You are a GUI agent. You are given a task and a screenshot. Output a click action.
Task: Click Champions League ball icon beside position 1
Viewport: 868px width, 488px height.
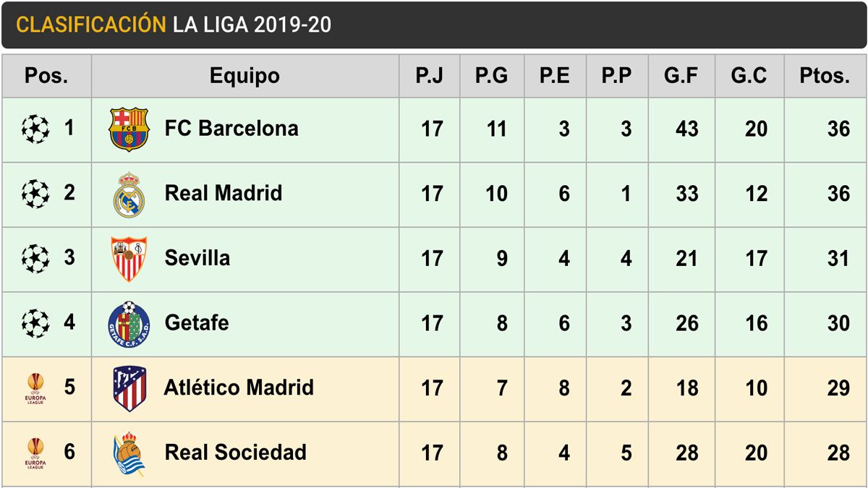click(x=35, y=129)
